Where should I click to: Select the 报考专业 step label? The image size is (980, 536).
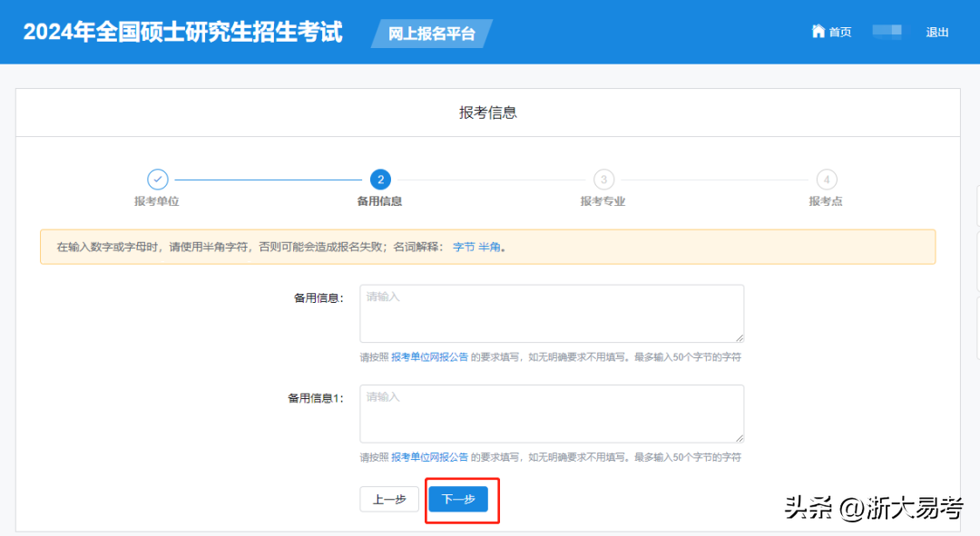tap(603, 201)
